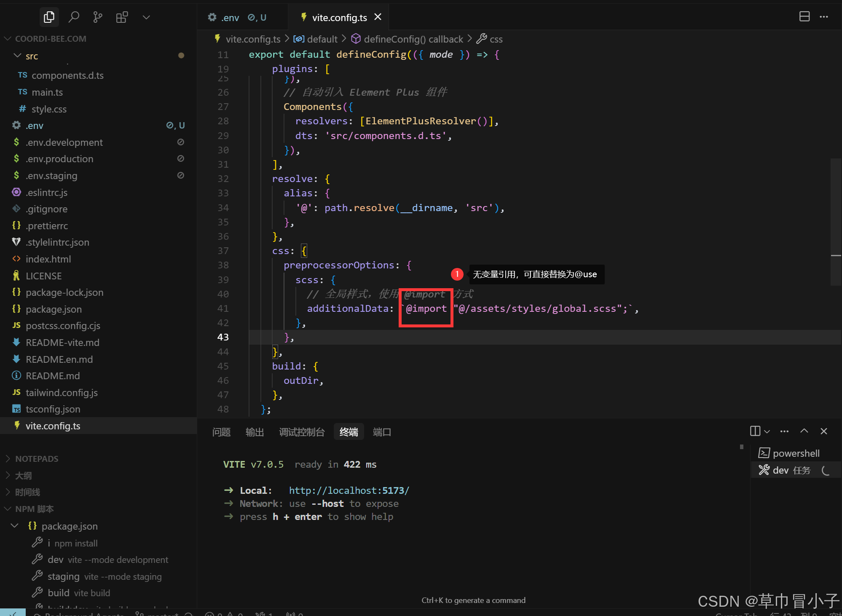Viewport: 842px width, 616px height.
Task: Collapse package.json under NPM scripts
Action: click(x=99, y=526)
